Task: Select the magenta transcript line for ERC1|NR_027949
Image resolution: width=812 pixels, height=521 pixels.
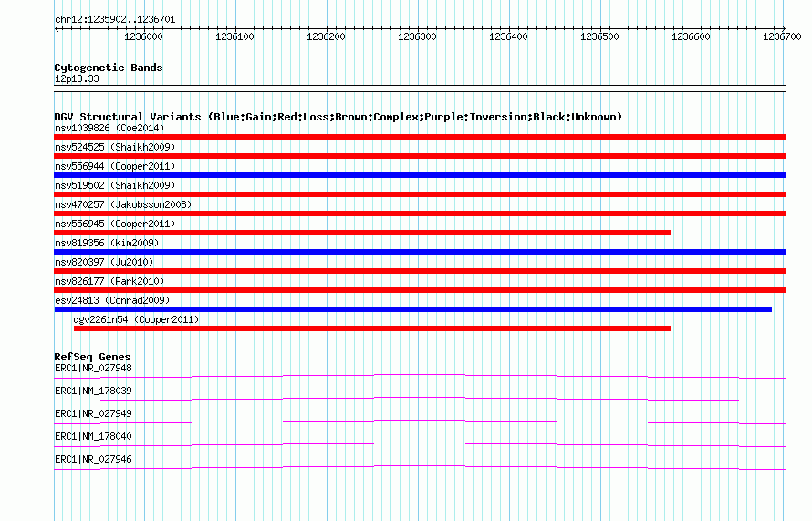Action: pos(420,422)
